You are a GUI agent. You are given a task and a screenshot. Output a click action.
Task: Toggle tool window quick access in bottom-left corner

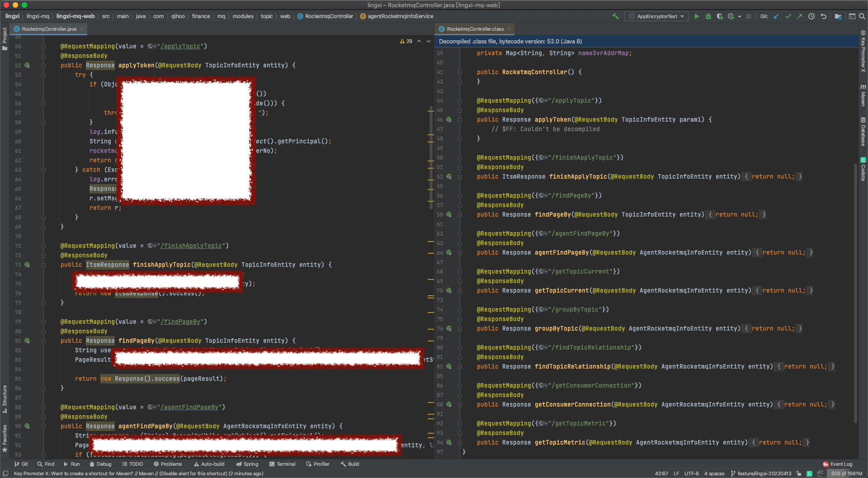click(x=5, y=473)
